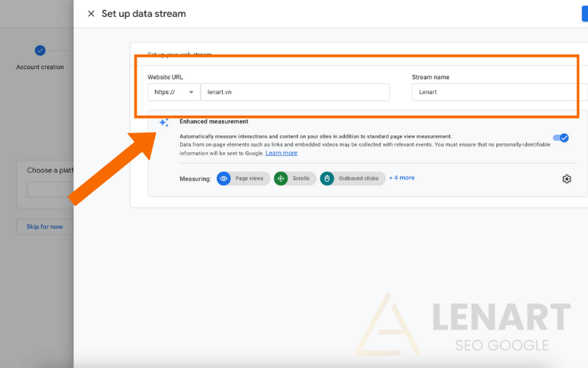The height and width of the screenshot is (368, 588).
Task: Open the https:// protocol dropdown
Action: pos(173,92)
